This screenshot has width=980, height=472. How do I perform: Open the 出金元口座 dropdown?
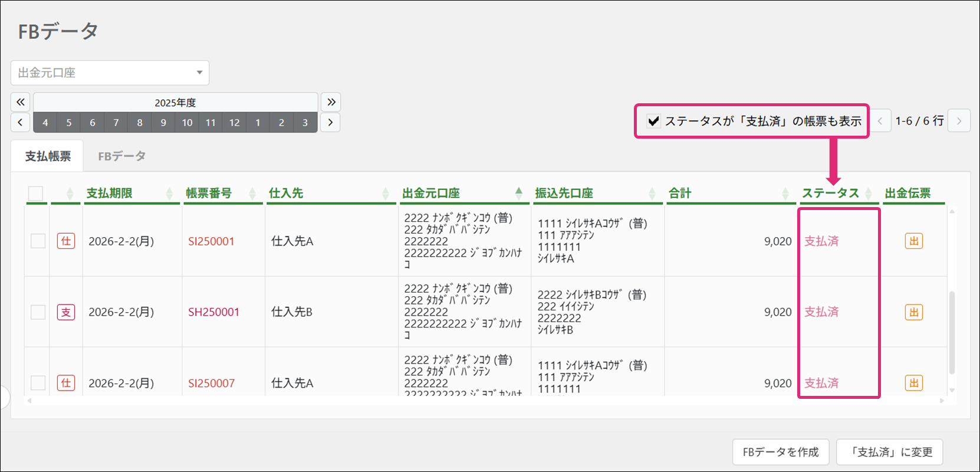click(x=110, y=73)
